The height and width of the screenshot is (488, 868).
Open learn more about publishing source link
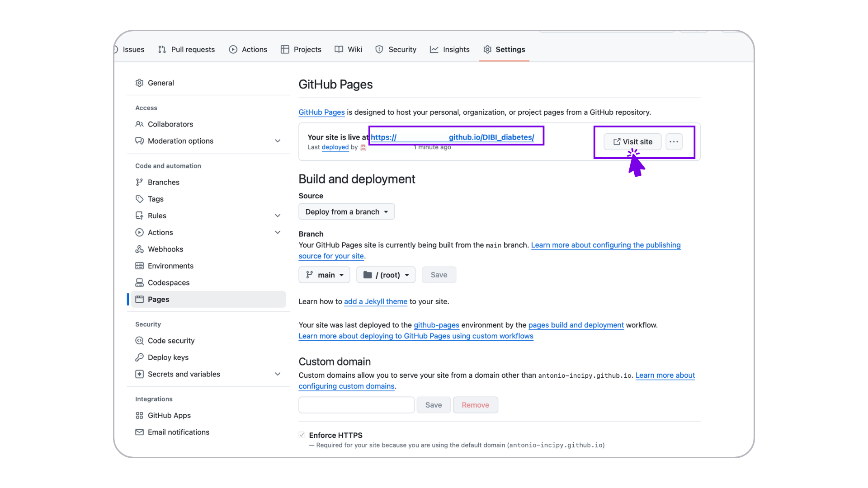coord(606,245)
